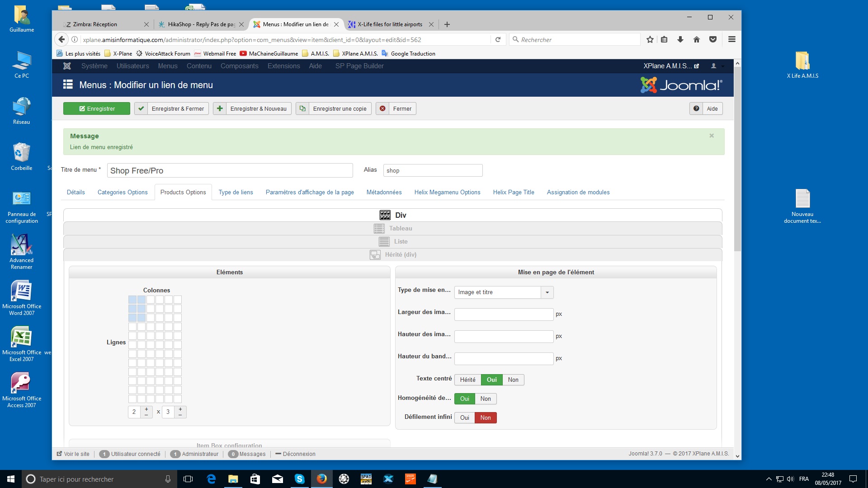This screenshot has height=488, width=868.
Task: Set Texte centré to Non
Action: pos(513,380)
